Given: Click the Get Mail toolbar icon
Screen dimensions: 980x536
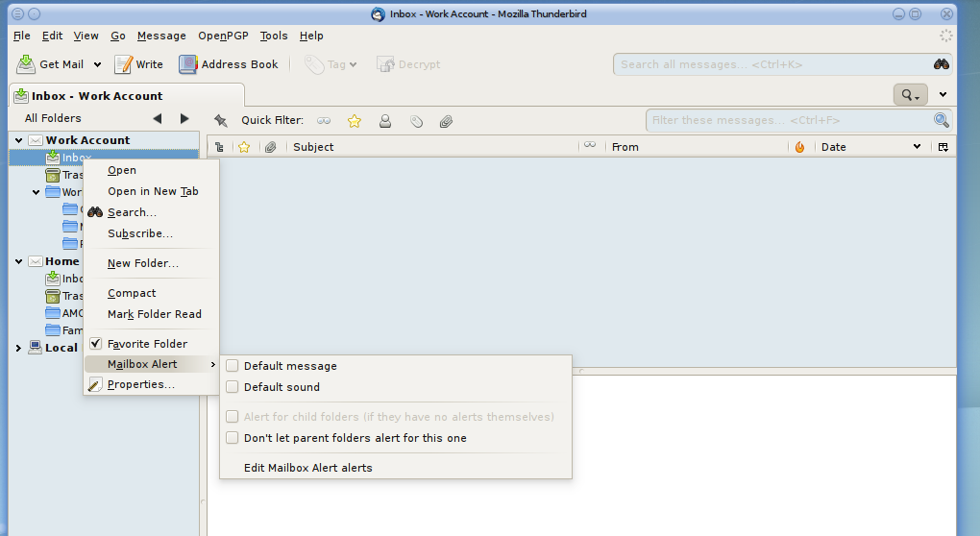Looking at the screenshot, I should point(26,63).
